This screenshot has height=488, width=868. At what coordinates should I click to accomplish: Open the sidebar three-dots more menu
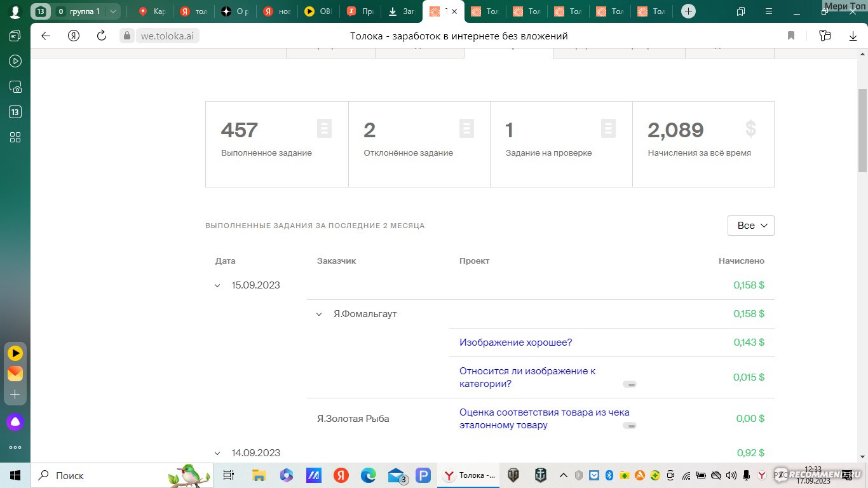[15, 447]
